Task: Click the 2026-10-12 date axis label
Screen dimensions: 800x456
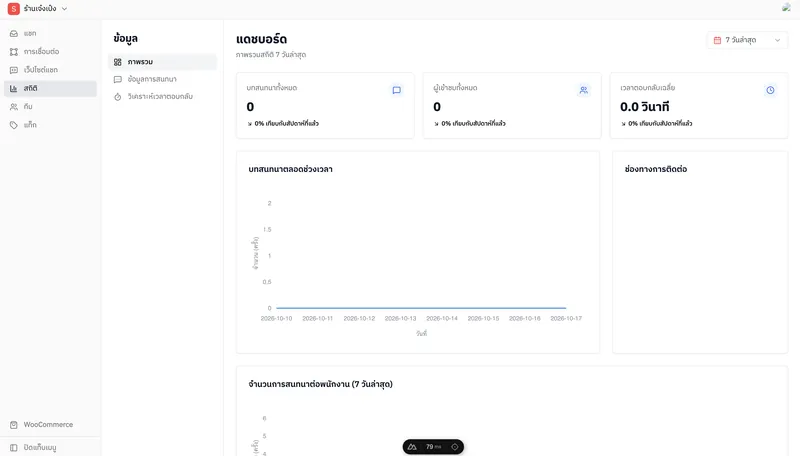Action: tap(359, 318)
